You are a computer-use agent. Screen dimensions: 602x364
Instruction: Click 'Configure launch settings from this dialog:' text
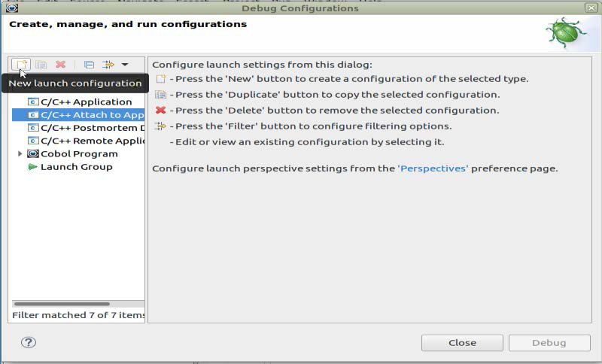262,65
